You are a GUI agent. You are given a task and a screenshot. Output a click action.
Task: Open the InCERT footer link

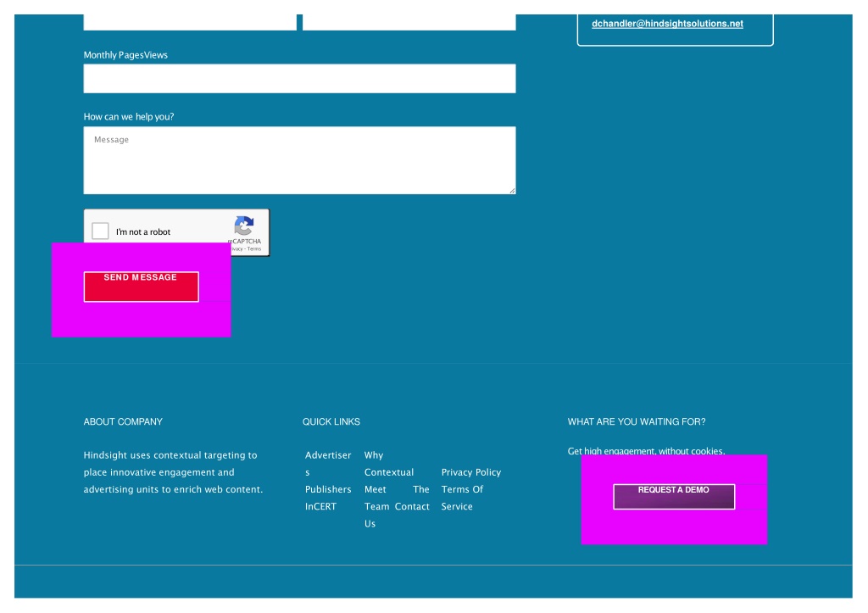click(x=320, y=507)
